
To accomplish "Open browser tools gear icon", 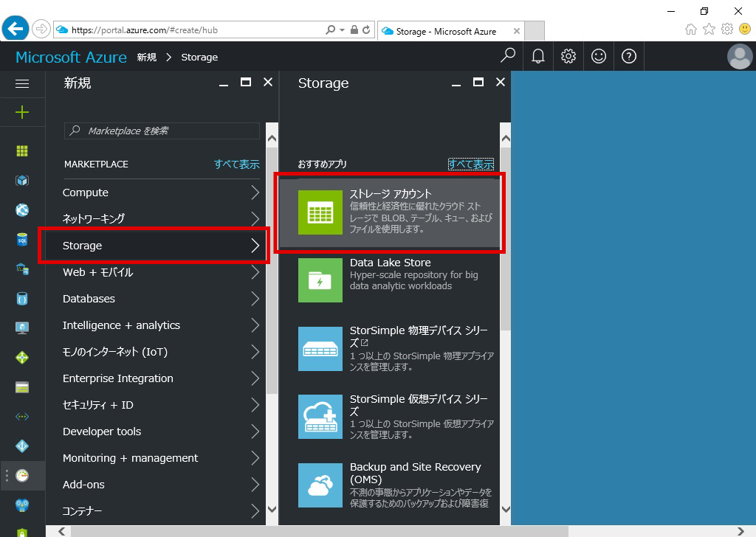I will click(x=727, y=30).
